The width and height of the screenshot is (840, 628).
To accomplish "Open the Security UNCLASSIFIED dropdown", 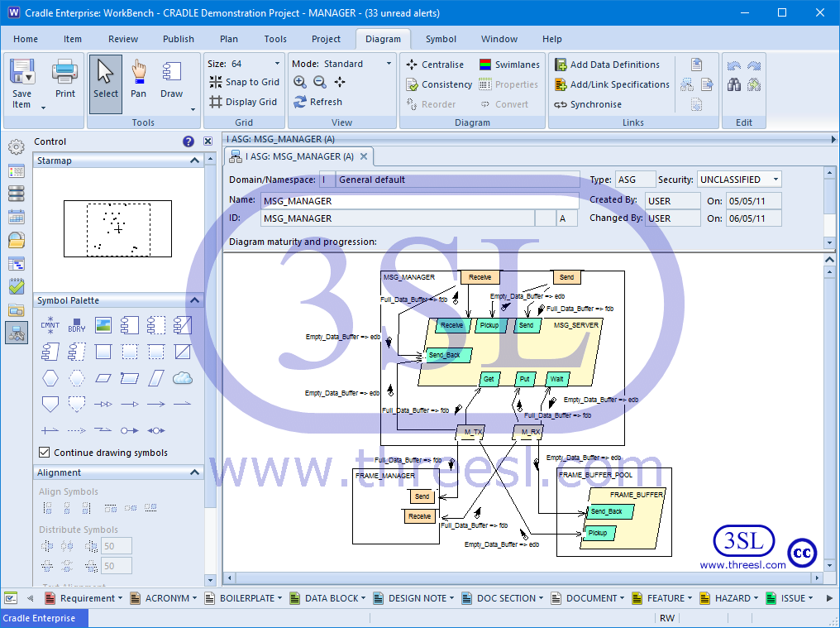I will coord(776,180).
